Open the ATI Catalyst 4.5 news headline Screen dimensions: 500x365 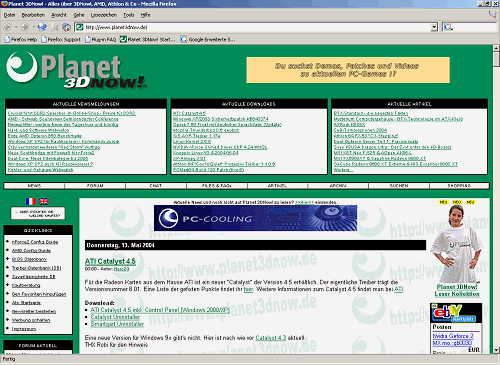(110, 261)
